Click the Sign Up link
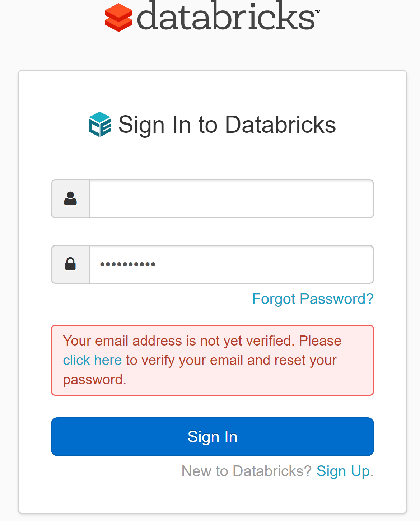Screen dimensions: 420x521 (x=344, y=471)
